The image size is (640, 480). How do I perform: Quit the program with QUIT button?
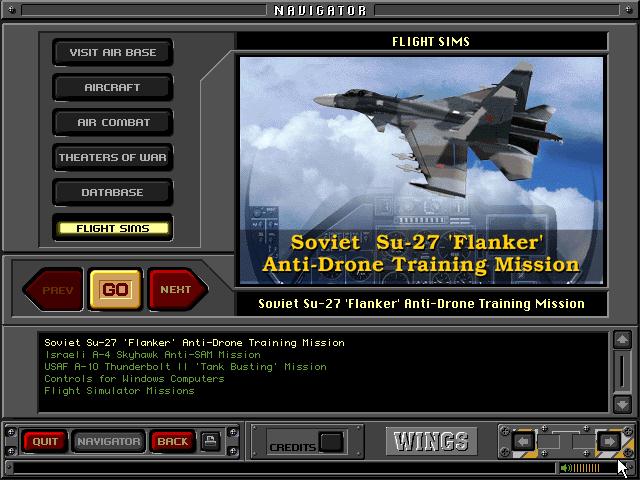click(45, 441)
